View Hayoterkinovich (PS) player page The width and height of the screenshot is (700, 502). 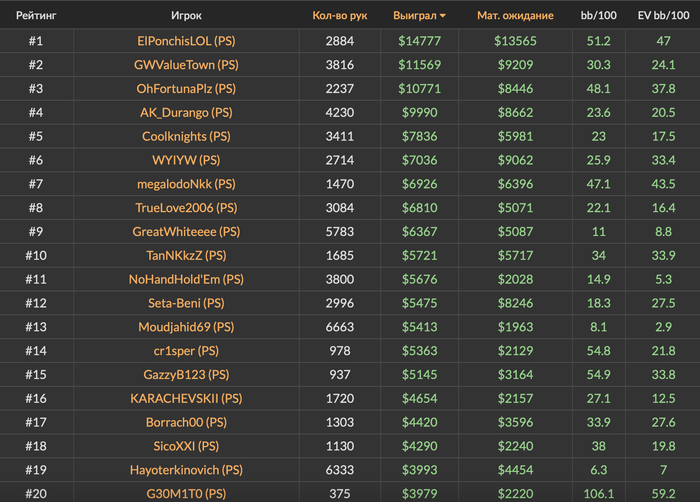(x=187, y=470)
